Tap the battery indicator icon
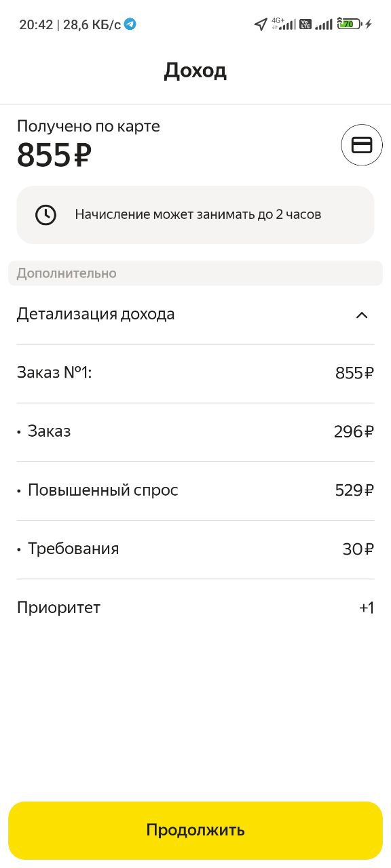The image size is (391, 868). [350, 24]
